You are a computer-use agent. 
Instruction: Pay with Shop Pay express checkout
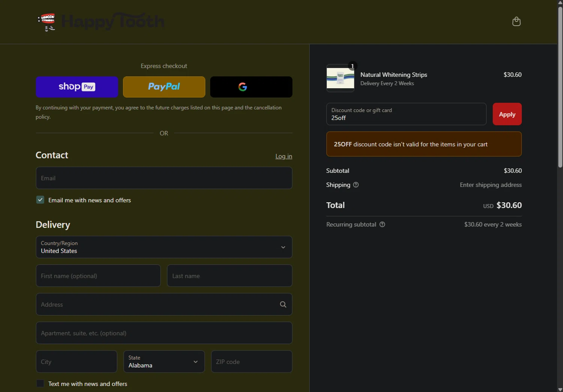(x=77, y=87)
